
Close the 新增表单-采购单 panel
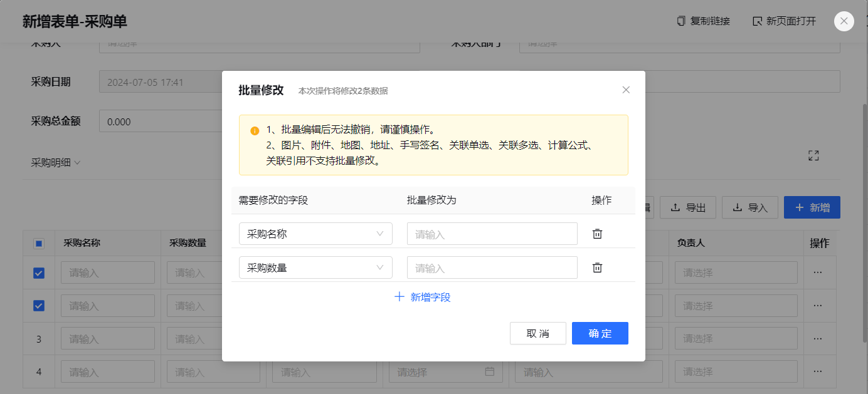click(844, 21)
